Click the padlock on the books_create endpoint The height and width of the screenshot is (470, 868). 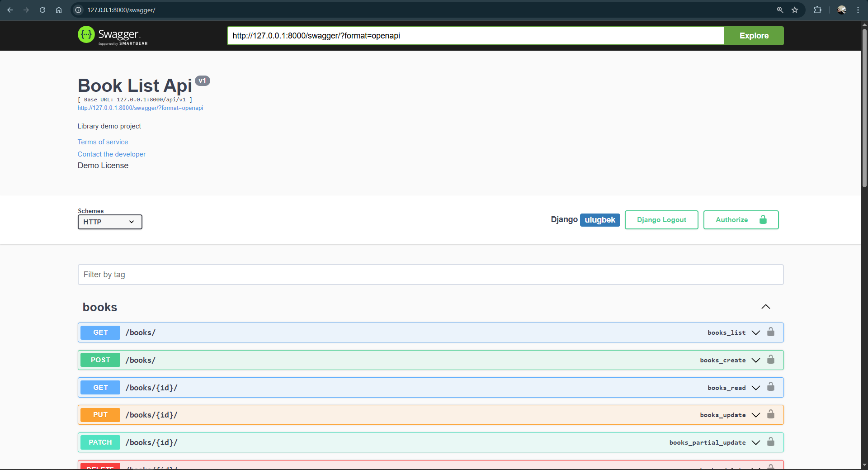point(771,360)
